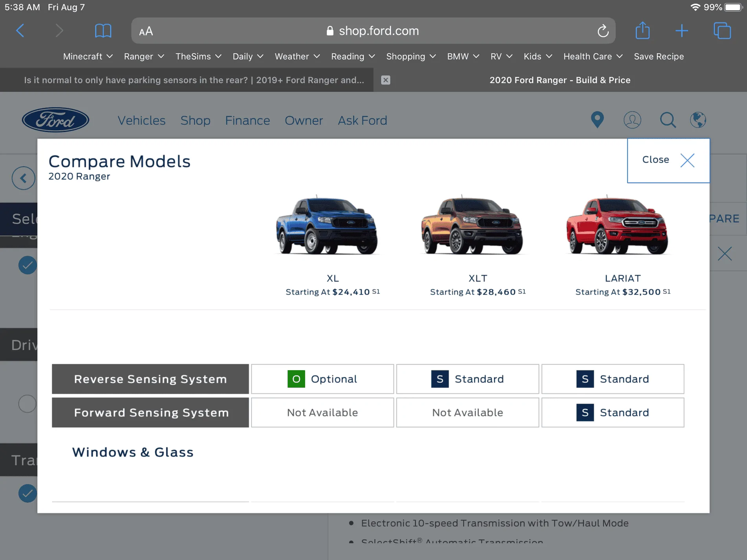Image resolution: width=747 pixels, height=560 pixels.
Task: Click the Forward Sensing System row header
Action: point(150,413)
